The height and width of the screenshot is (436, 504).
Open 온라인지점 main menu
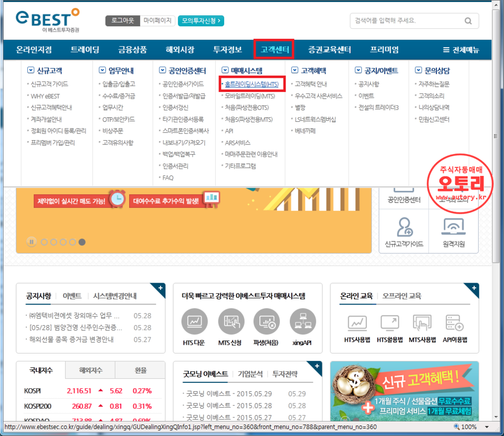click(x=34, y=49)
